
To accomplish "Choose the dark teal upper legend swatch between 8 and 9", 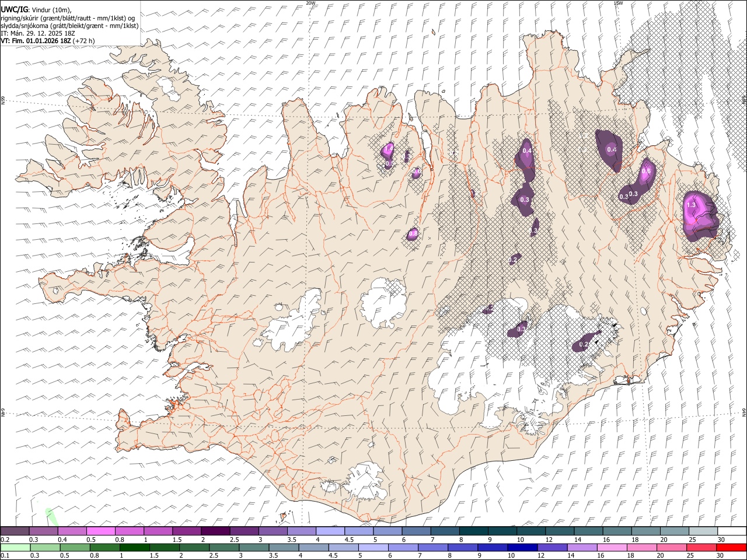I will pyautogui.click(x=473, y=531).
